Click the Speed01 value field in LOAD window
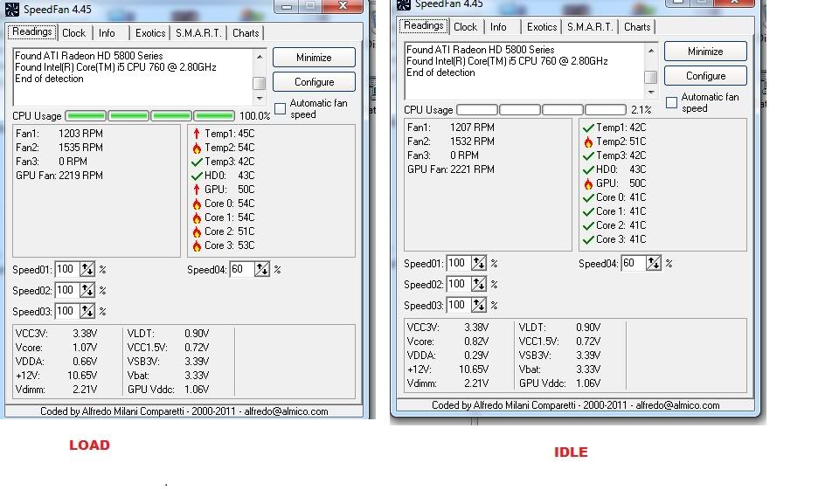839x504 pixels. coord(67,269)
